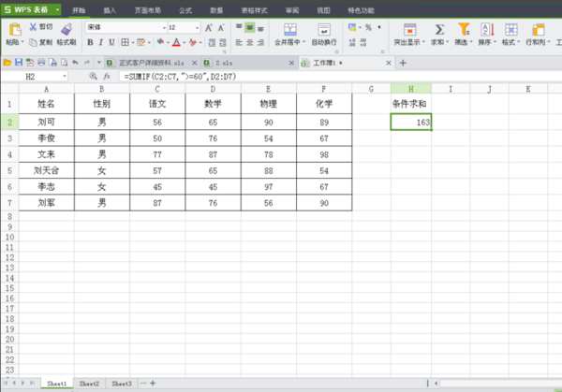The image size is (562, 392).
Task: Open the font name dropdown
Action: [x=165, y=27]
